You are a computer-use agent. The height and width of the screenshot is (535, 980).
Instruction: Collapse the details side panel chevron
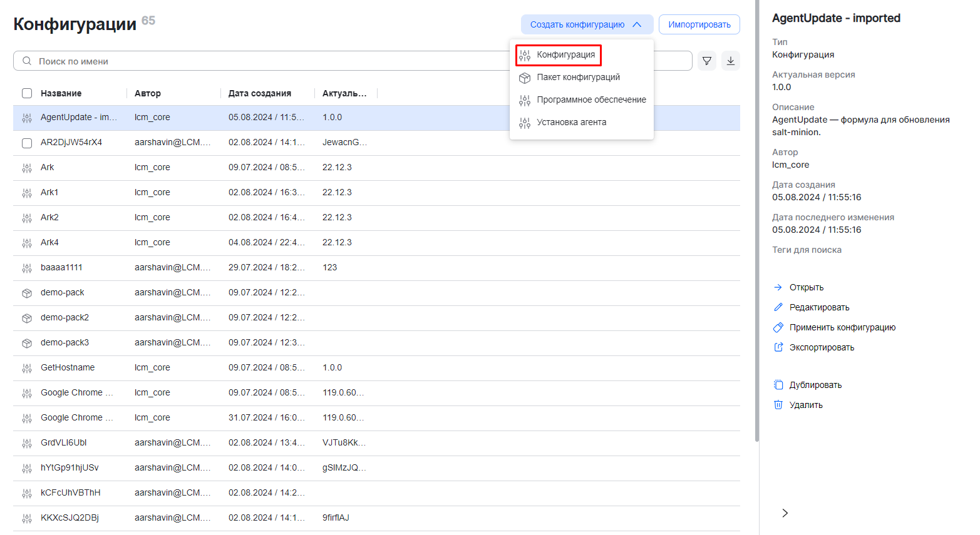(785, 513)
